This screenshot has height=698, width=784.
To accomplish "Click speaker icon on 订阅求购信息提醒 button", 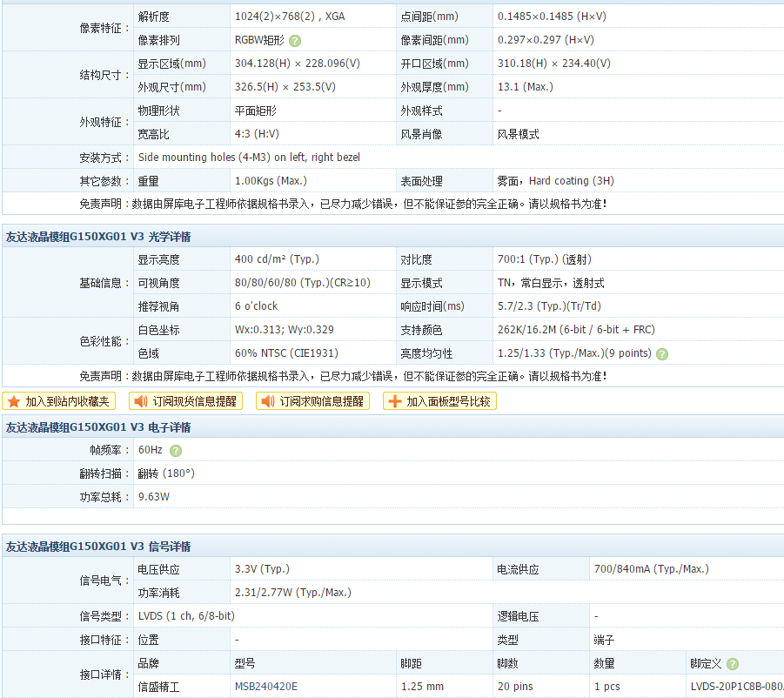I will tap(268, 401).
